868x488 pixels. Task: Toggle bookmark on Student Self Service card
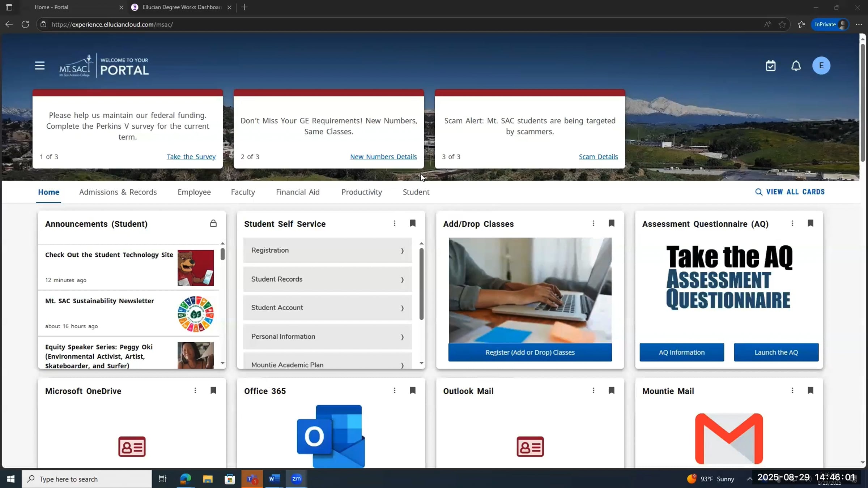point(413,223)
